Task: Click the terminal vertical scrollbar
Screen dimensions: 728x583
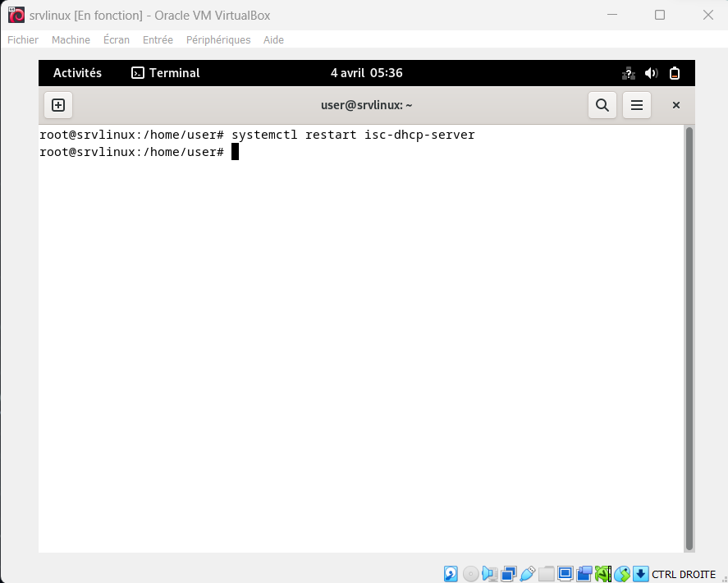Action: pyautogui.click(x=689, y=337)
